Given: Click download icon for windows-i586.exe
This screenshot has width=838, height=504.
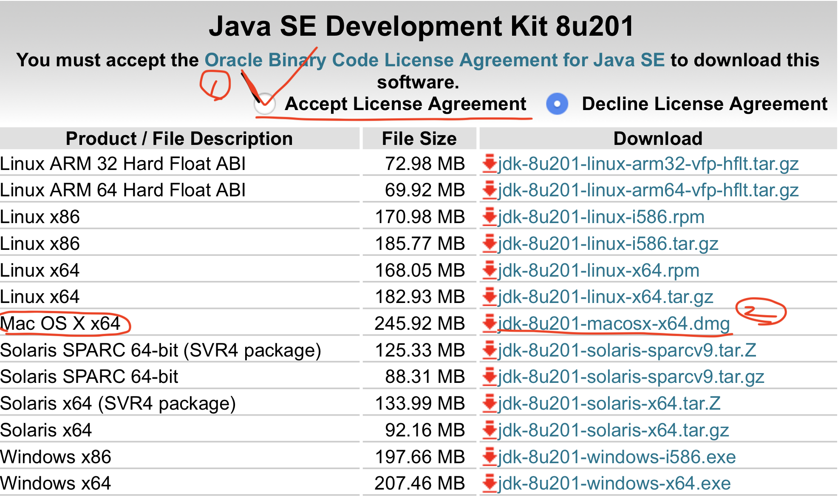Looking at the screenshot, I should [490, 457].
